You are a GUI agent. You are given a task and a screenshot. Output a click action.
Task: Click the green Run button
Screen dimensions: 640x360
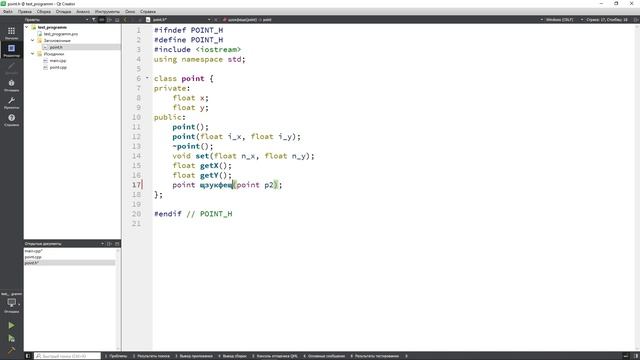click(11, 325)
